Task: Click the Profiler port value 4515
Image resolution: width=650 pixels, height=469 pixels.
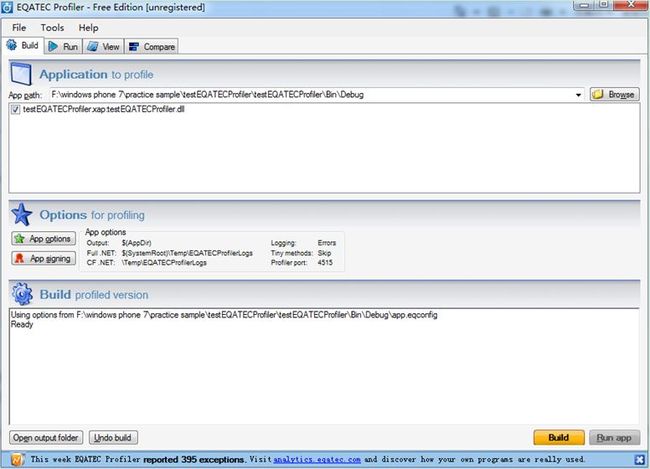Action: click(325, 262)
